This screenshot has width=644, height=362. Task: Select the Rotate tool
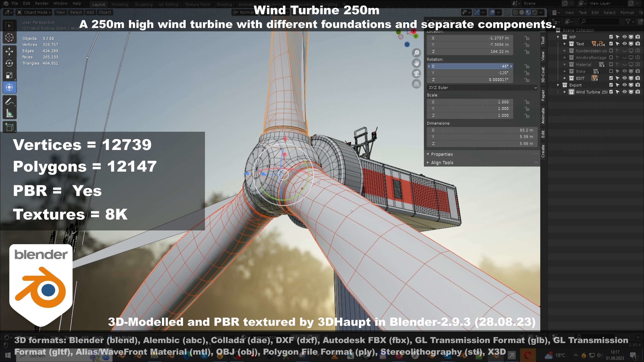point(9,63)
